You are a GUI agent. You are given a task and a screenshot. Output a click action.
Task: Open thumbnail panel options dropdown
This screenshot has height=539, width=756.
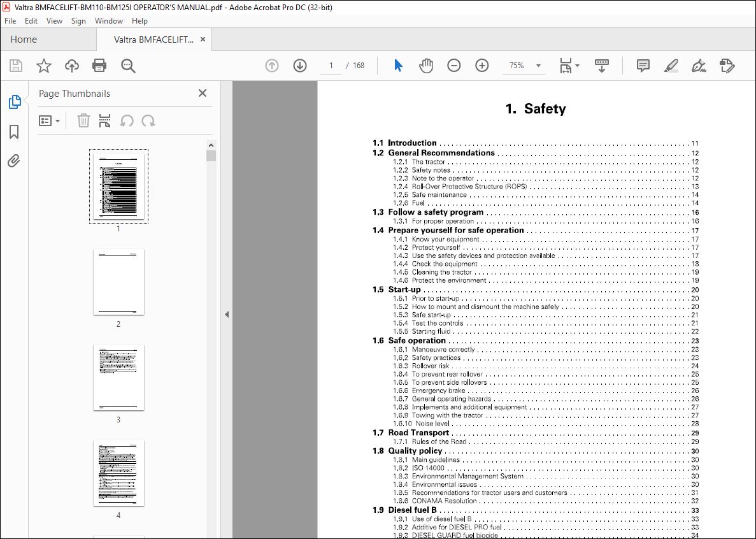tap(49, 120)
